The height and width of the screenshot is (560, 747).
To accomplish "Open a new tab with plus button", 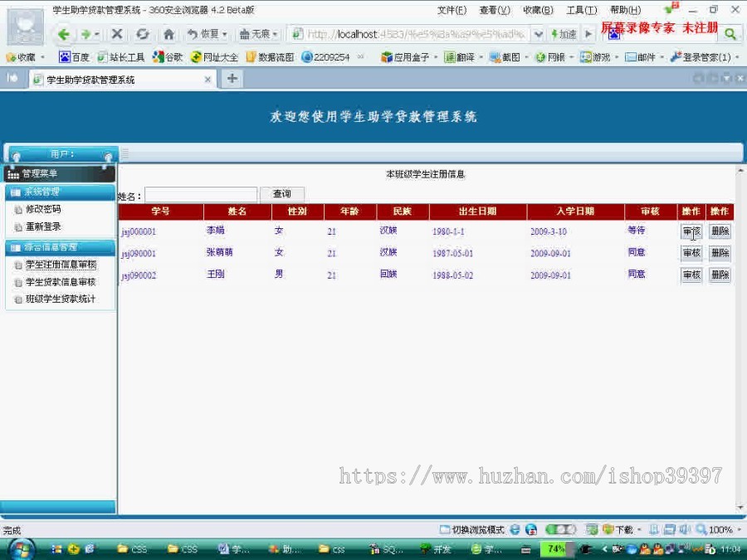I will pos(232,79).
